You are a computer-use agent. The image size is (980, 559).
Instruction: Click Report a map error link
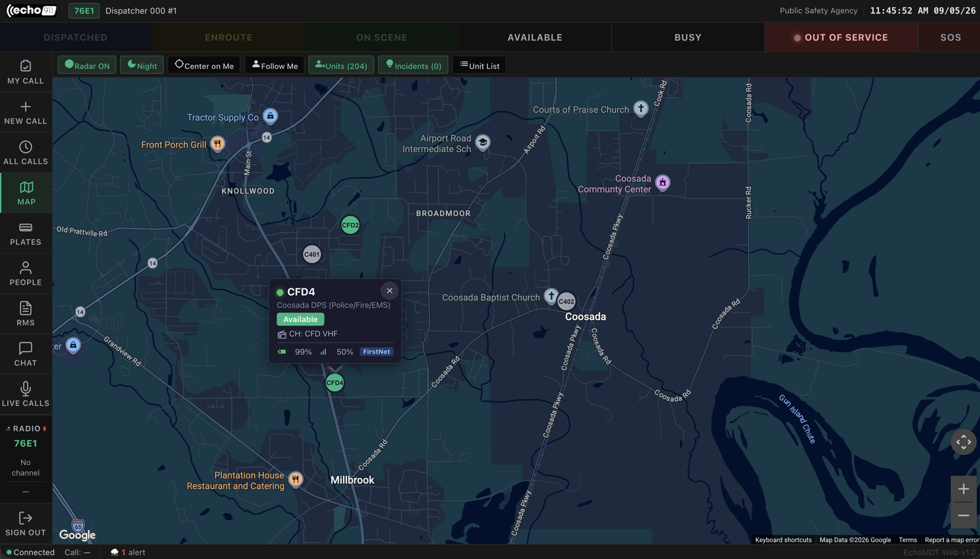(x=952, y=540)
